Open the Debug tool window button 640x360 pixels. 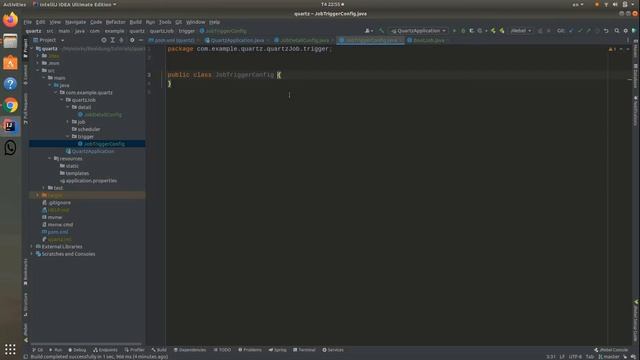pos(77,350)
